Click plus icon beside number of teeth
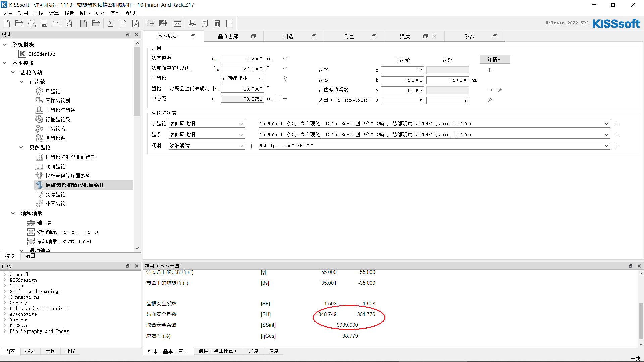644x362 pixels. (x=490, y=70)
